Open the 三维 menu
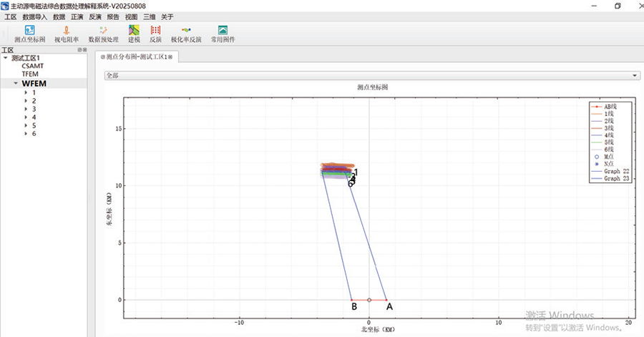The width and height of the screenshot is (644, 337). 148,16
